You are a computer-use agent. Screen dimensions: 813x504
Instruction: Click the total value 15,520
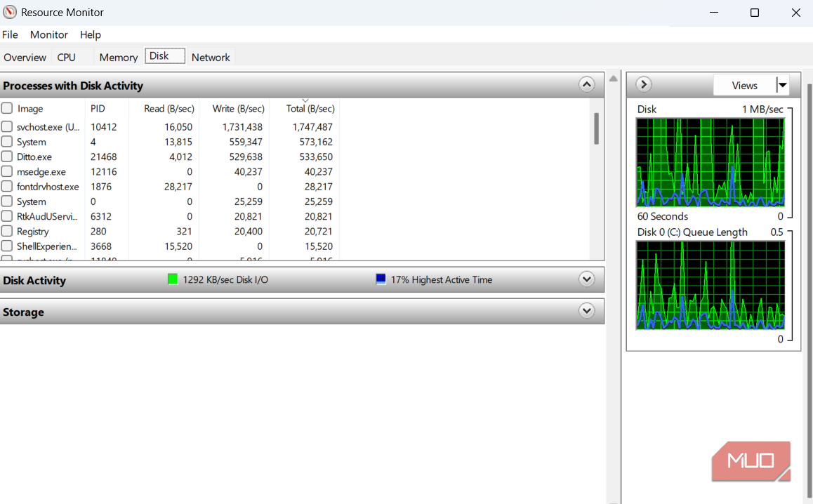coord(318,246)
